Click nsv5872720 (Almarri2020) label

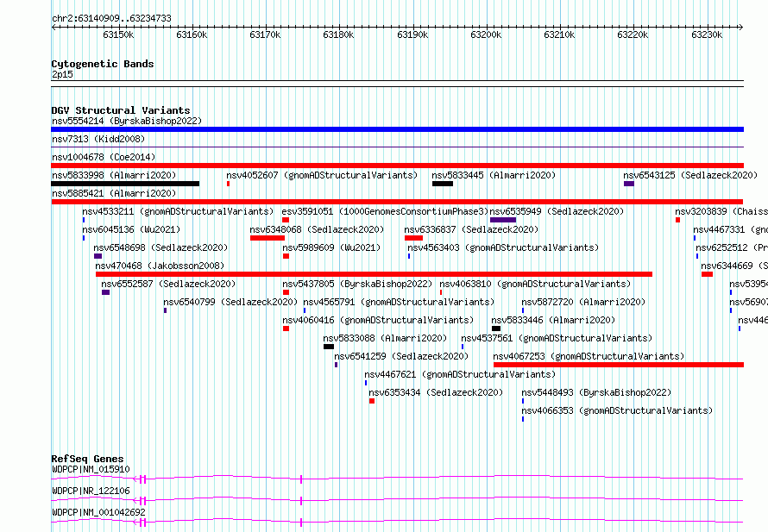(583, 302)
